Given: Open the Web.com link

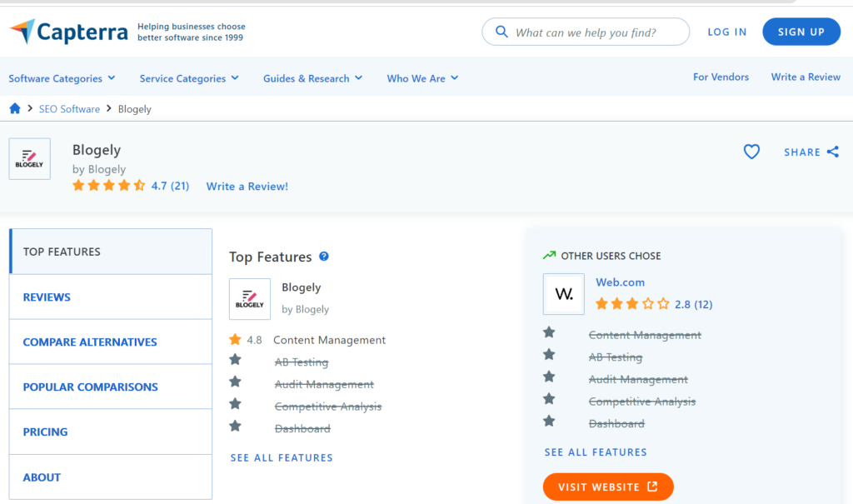Looking at the screenshot, I should pos(620,282).
